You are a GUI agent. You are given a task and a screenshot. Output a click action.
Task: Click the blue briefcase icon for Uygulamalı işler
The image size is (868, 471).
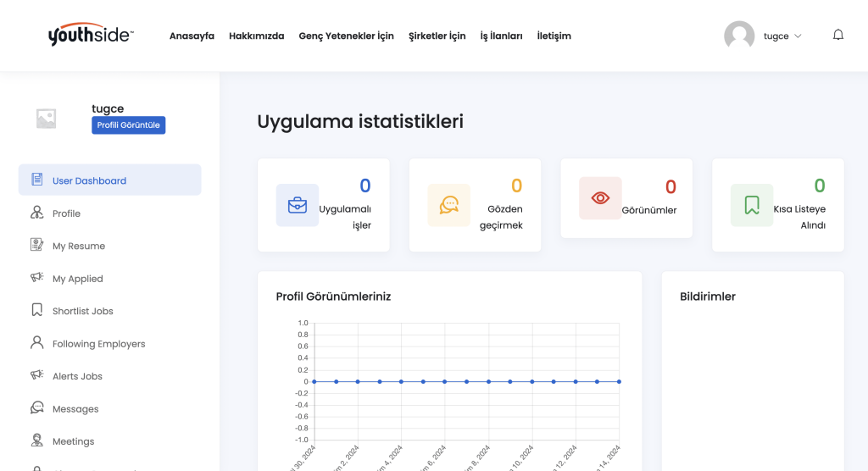click(298, 205)
